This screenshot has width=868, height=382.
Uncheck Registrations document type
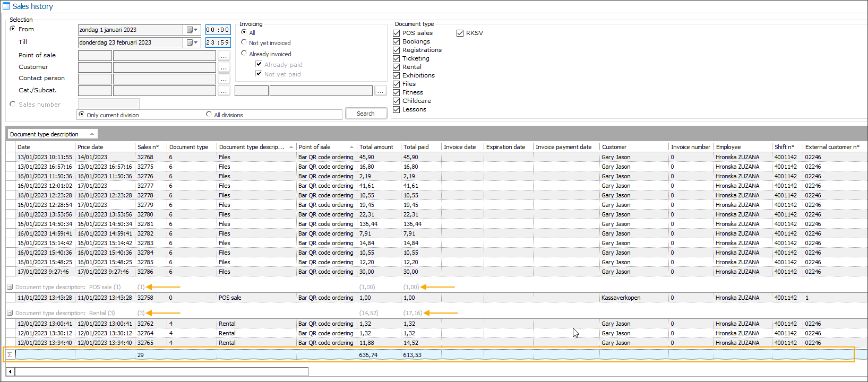(396, 50)
